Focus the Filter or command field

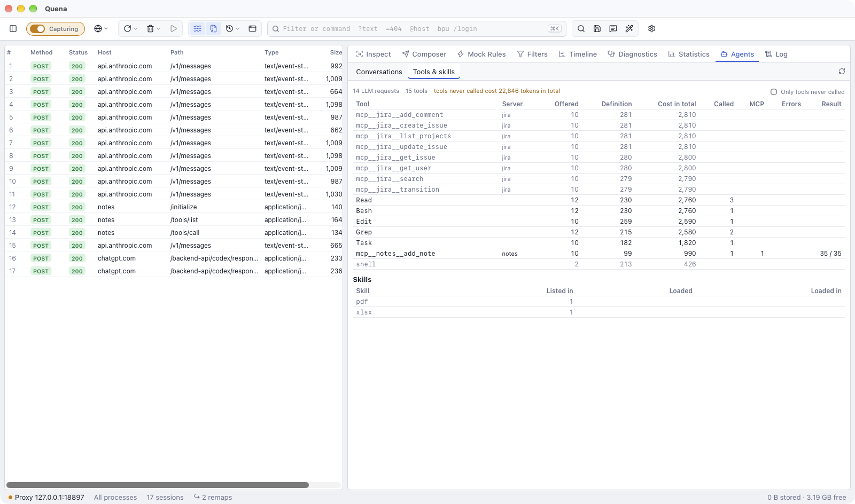pyautogui.click(x=417, y=29)
